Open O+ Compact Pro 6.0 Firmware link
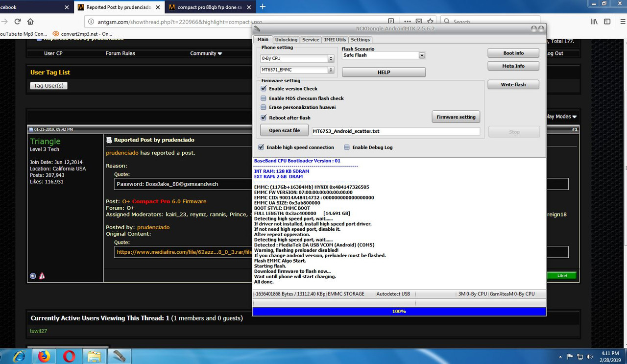This screenshot has height=364, width=627. (x=164, y=201)
